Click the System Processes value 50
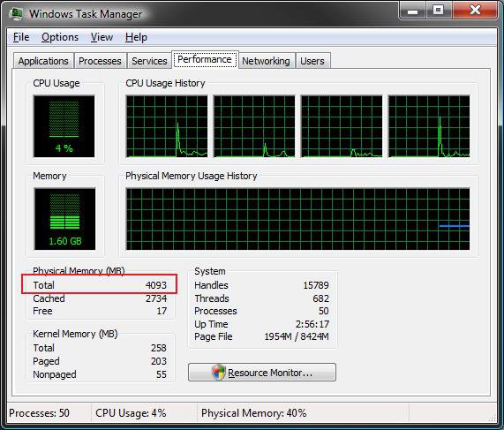This screenshot has width=504, height=430. 324,311
